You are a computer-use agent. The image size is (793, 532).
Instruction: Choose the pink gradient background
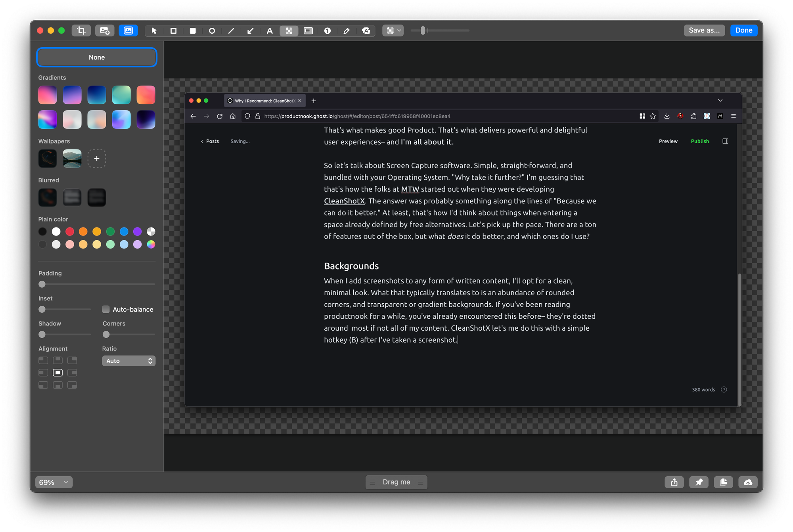[x=48, y=95]
